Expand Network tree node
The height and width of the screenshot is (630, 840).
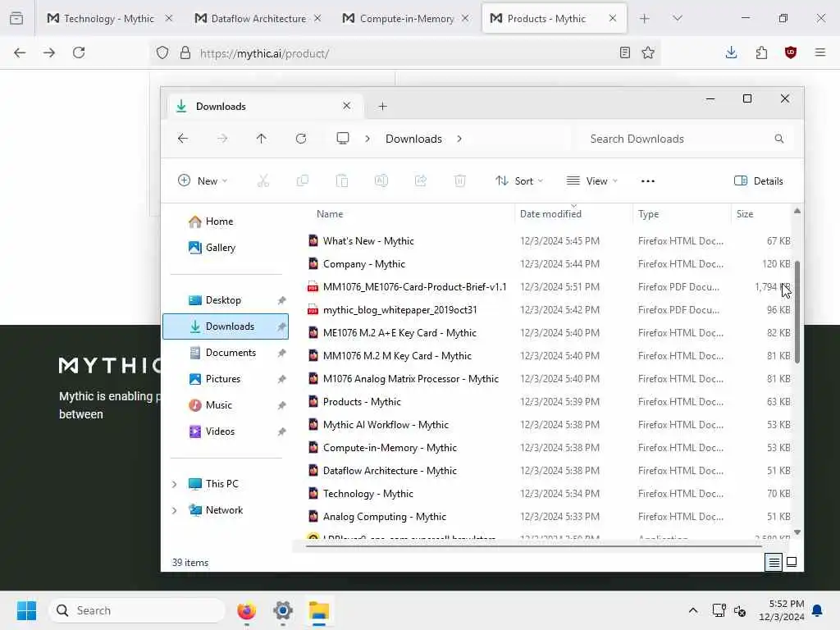[x=174, y=510]
